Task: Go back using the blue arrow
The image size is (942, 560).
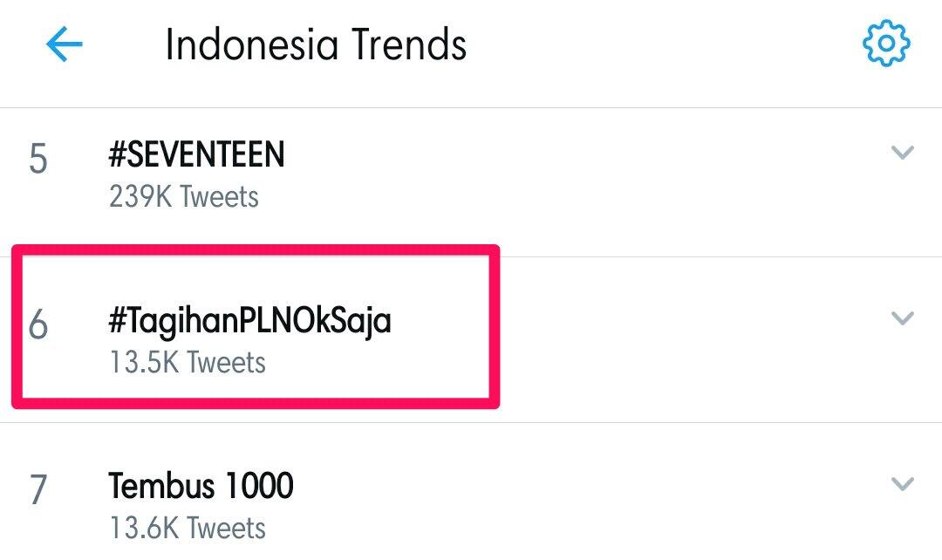Action: [64, 44]
